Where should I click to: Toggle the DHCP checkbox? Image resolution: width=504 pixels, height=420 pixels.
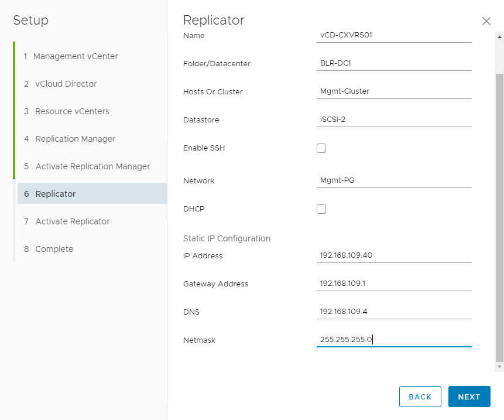pyautogui.click(x=321, y=209)
